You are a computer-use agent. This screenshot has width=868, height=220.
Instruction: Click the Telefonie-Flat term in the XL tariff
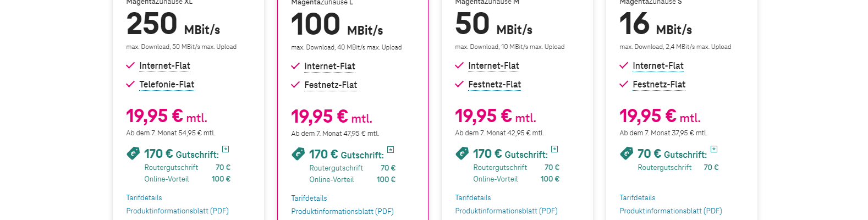point(167,84)
